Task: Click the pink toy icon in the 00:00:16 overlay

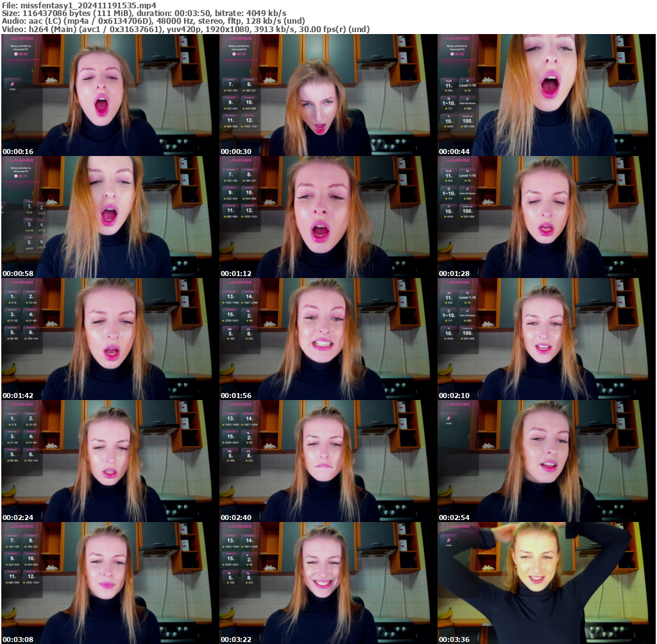Action: [13, 84]
